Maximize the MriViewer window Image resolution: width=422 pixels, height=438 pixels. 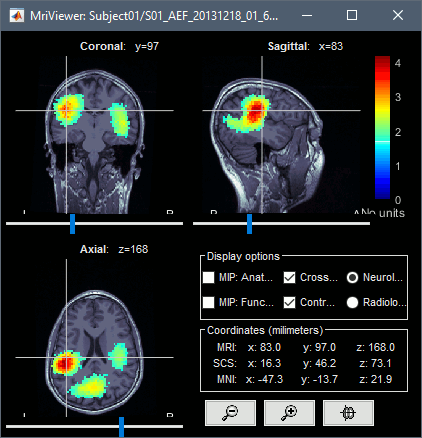pos(352,15)
